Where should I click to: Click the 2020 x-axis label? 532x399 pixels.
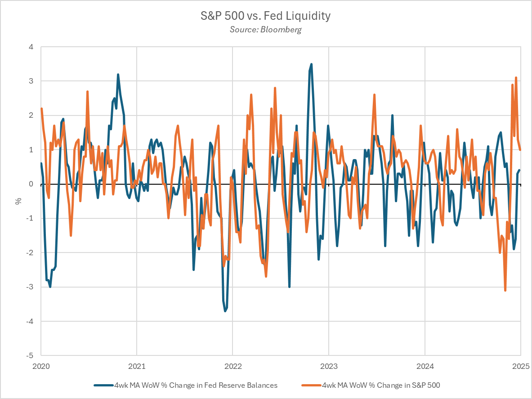point(40,365)
